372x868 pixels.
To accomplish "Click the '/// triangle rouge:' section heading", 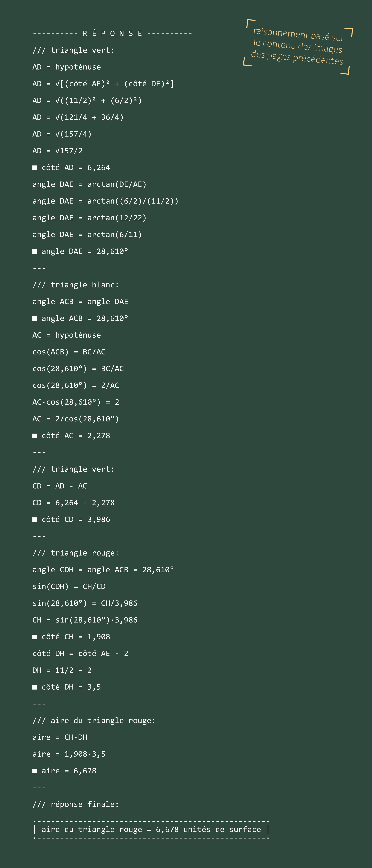I will click(x=76, y=553).
